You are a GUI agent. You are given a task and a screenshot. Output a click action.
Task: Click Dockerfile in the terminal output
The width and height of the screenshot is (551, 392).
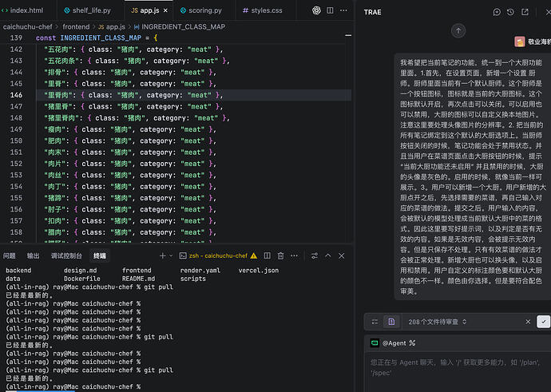[x=82, y=279]
